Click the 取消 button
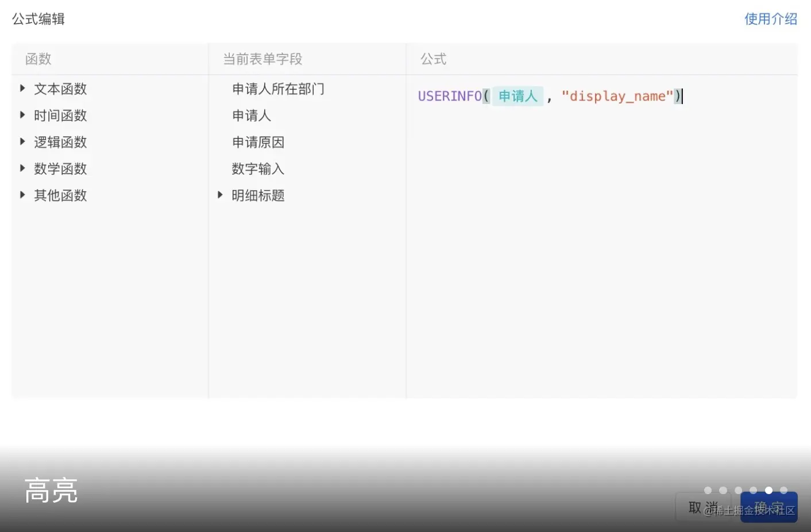The image size is (811, 532). pyautogui.click(x=704, y=507)
